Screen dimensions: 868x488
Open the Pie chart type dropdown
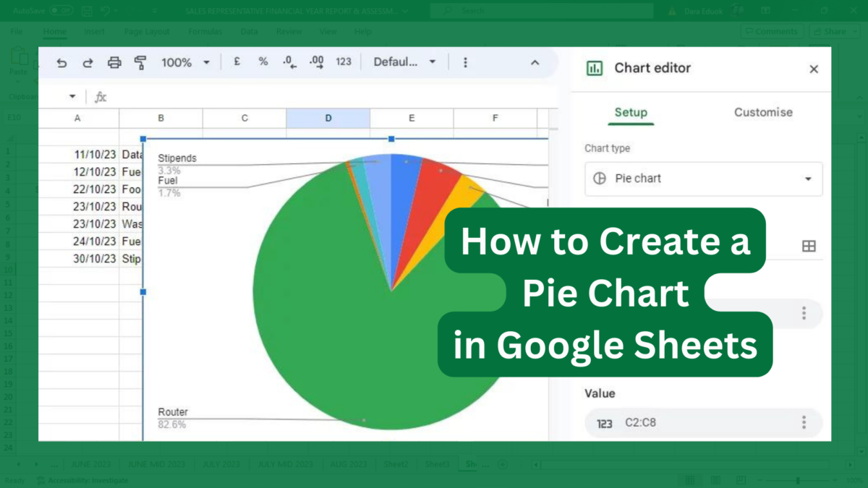pyautogui.click(x=703, y=179)
